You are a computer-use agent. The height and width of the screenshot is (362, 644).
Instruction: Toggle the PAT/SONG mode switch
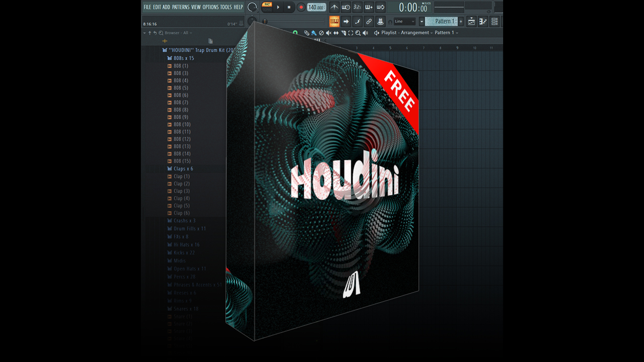267,7
